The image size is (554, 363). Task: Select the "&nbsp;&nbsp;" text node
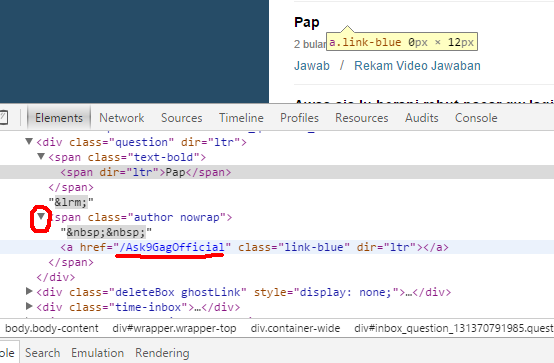point(106,232)
